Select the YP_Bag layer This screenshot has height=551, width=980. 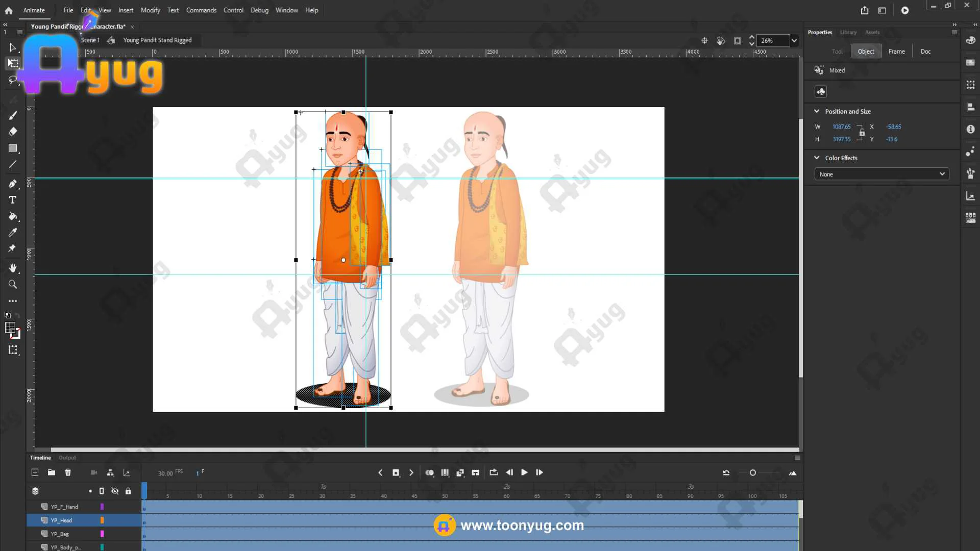click(x=60, y=534)
